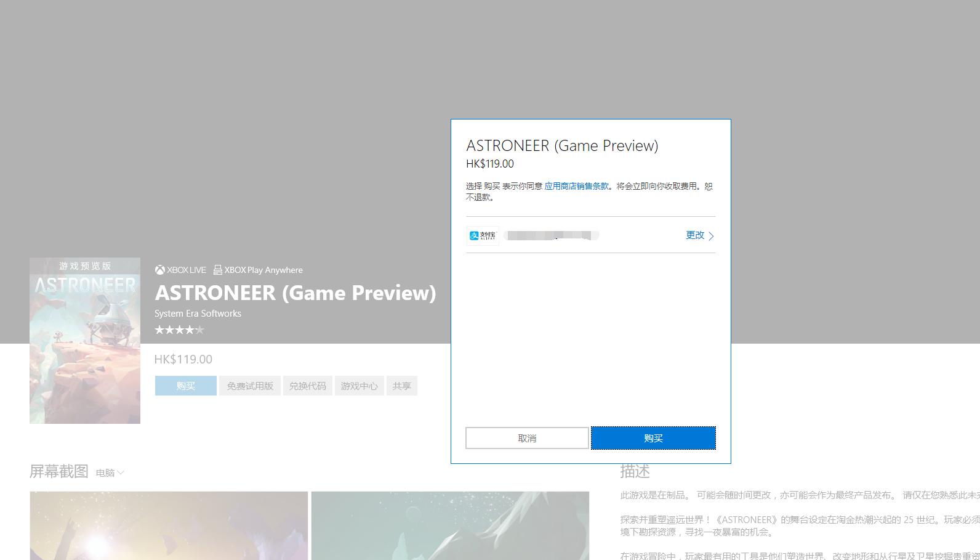Click the chevron arrow next to 更改
Screen dimensions: 980x560
coord(711,236)
